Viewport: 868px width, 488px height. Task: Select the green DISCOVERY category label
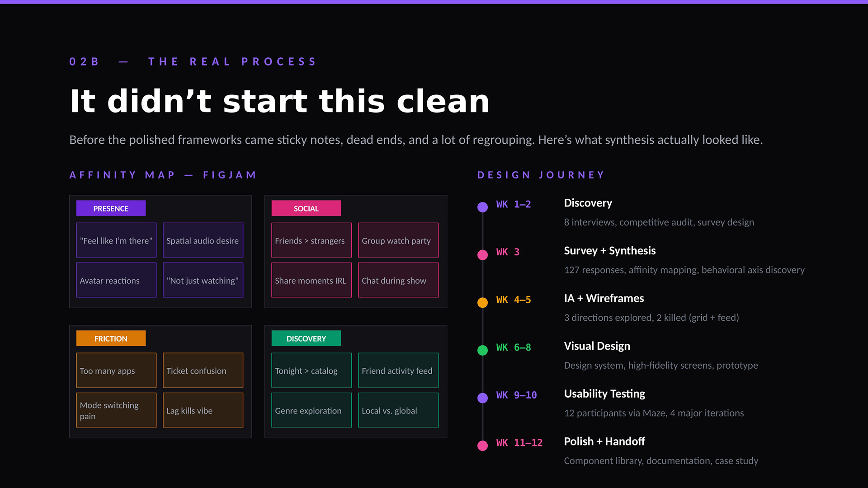[x=306, y=338]
